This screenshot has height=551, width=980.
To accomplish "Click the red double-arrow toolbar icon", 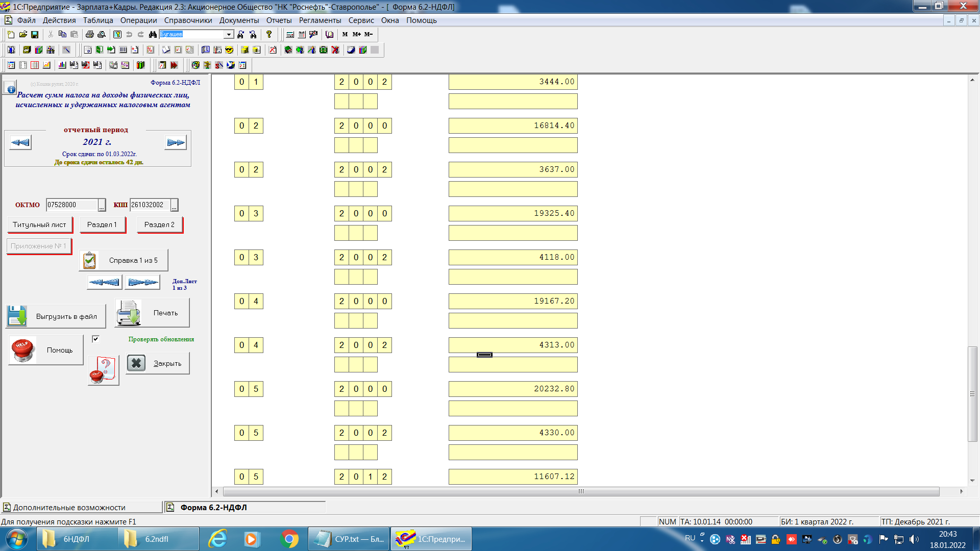I will (174, 65).
